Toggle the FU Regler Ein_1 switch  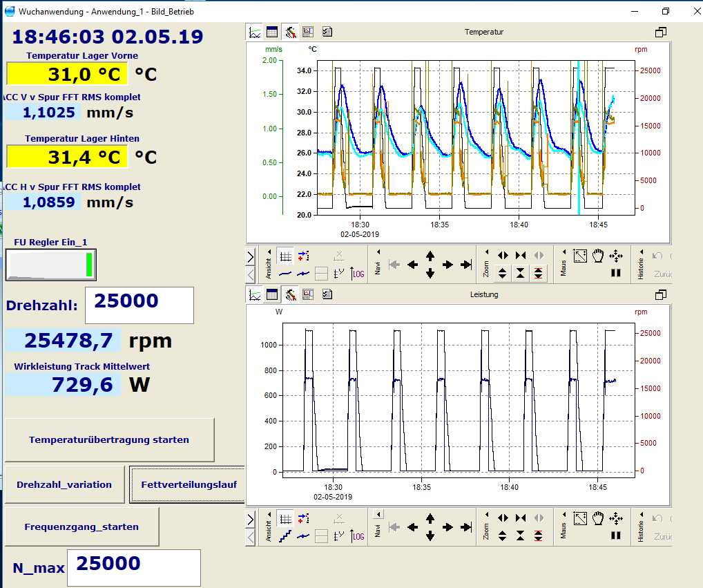coord(51,265)
